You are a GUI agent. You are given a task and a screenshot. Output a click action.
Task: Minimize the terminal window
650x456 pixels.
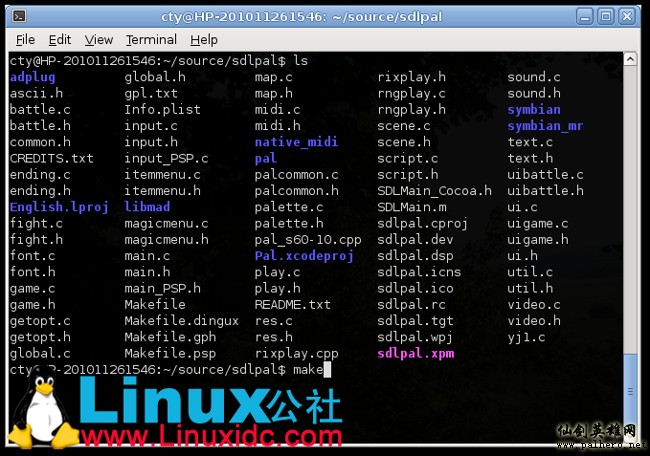pos(587,15)
